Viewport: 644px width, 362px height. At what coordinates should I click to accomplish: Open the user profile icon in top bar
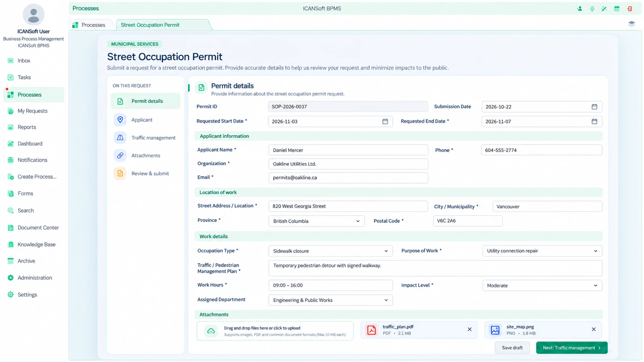pos(580,8)
